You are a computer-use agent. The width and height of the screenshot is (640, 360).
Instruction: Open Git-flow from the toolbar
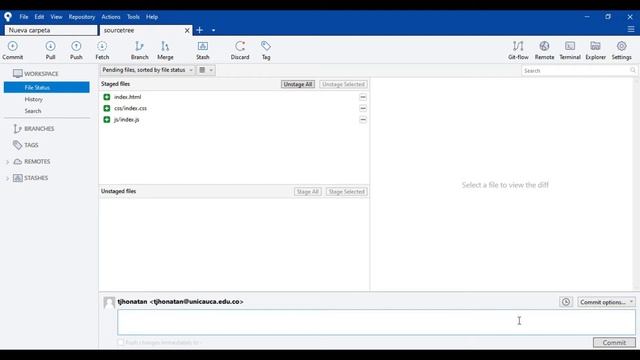(518, 51)
